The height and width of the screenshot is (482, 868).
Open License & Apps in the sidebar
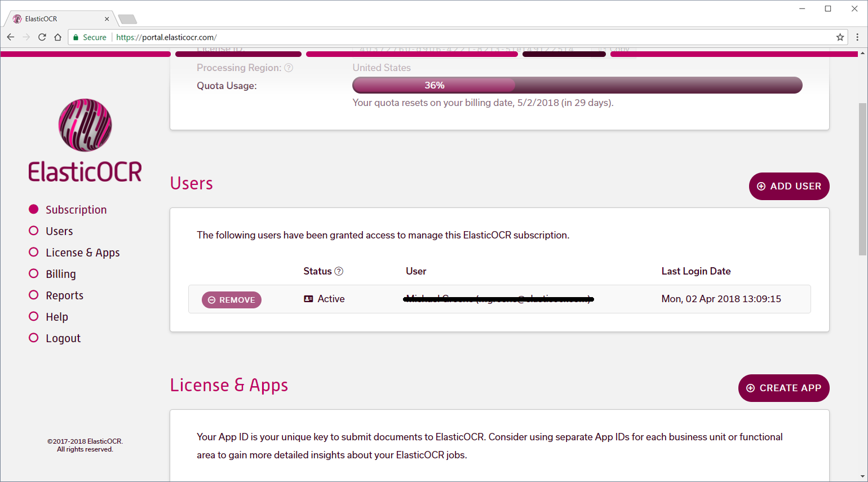(74, 253)
